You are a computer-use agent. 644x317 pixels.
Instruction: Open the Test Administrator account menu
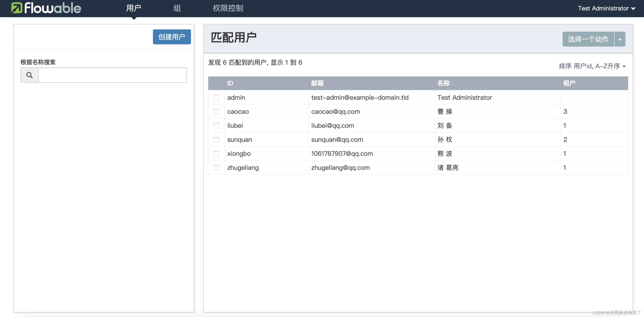607,8
